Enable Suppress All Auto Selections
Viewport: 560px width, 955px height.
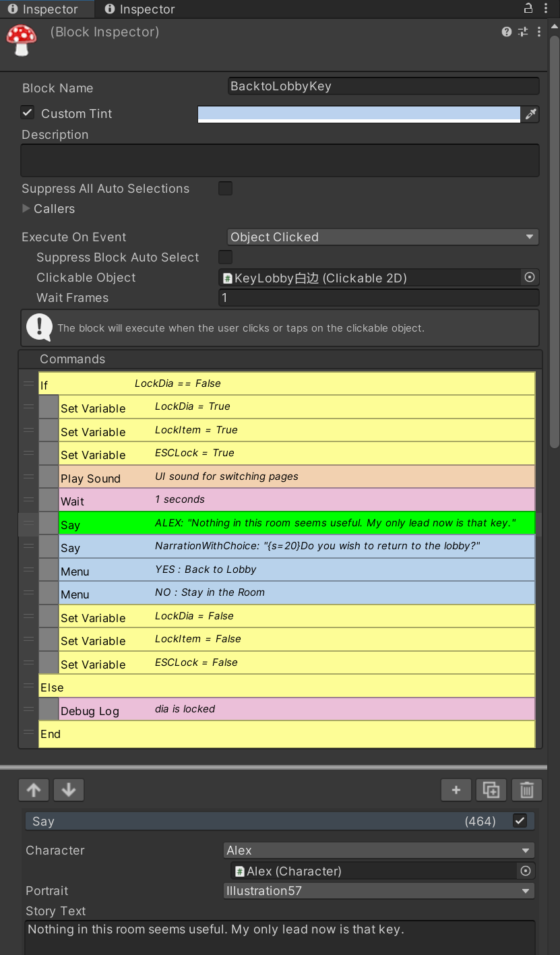(226, 189)
